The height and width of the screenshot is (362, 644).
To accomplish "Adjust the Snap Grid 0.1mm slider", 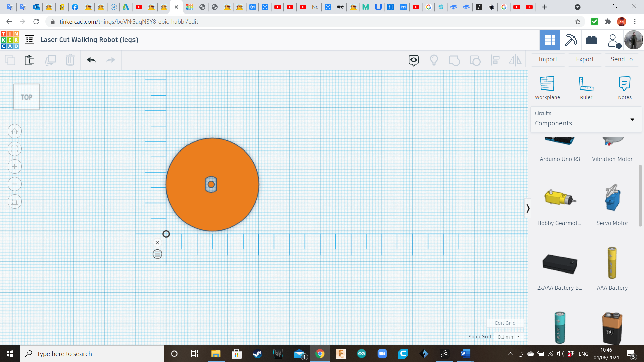I will point(508,337).
